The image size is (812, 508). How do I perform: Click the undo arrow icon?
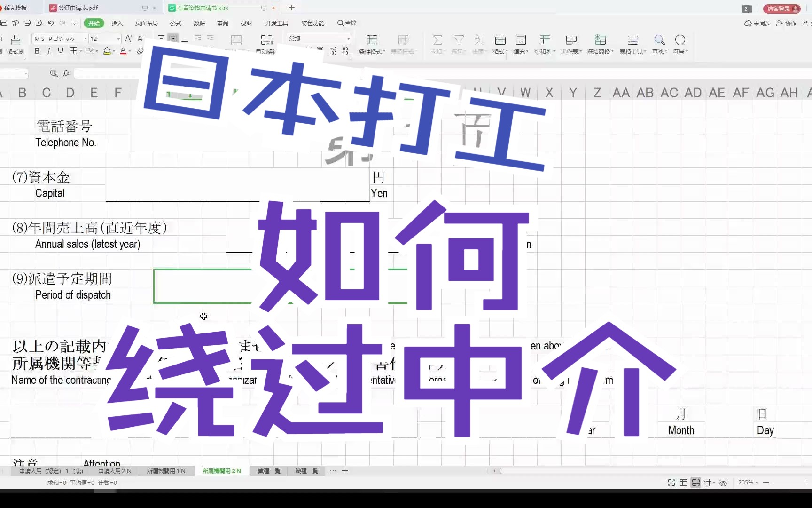coord(51,23)
